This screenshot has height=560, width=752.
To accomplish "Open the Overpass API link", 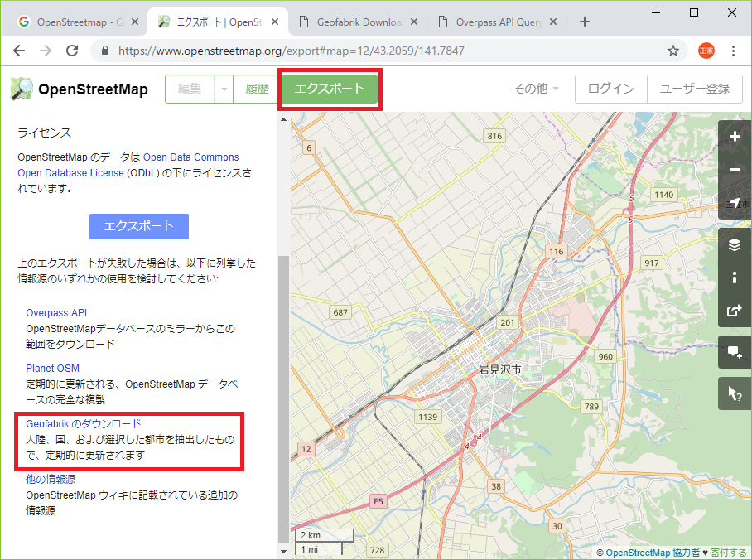I will (x=56, y=313).
